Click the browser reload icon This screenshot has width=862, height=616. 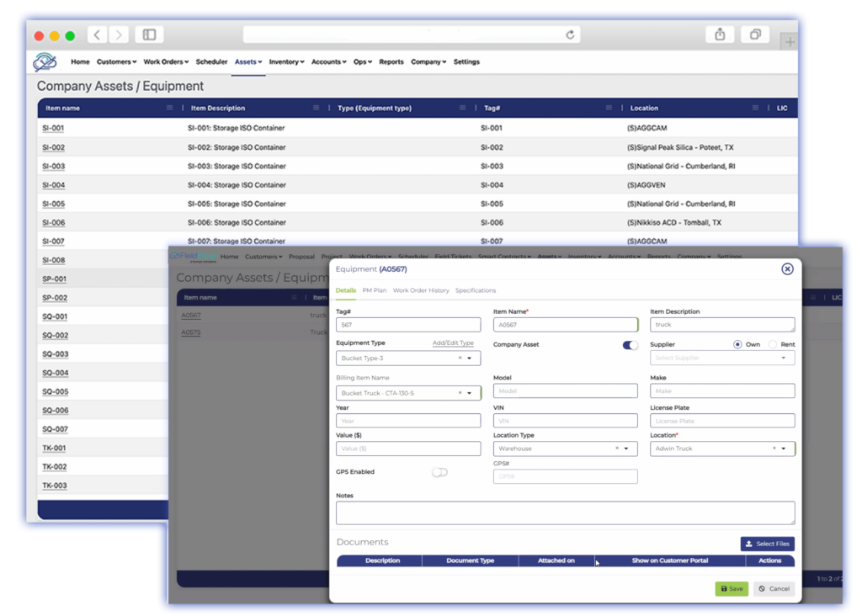569,34
